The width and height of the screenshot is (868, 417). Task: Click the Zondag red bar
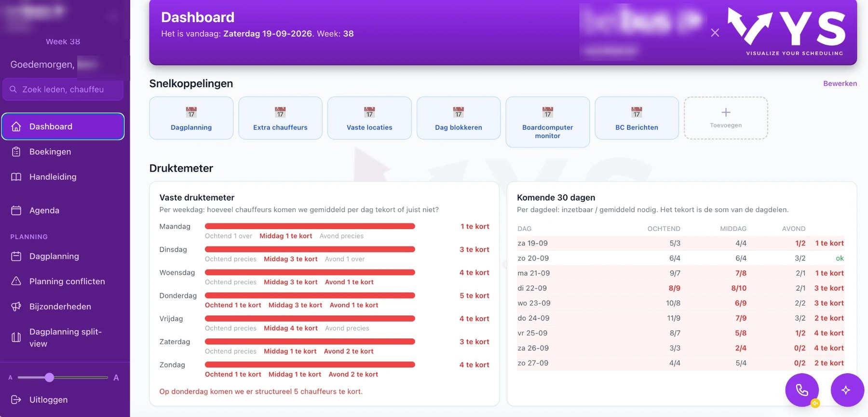[x=310, y=364]
